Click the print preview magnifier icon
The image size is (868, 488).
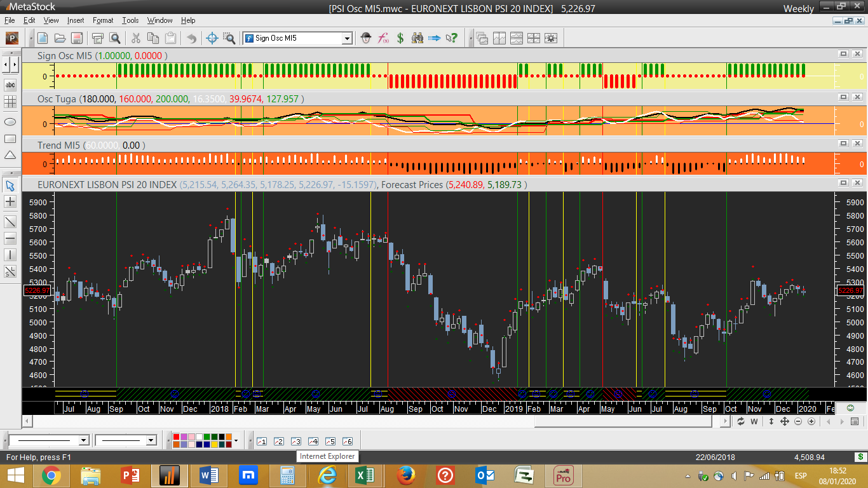click(x=115, y=38)
